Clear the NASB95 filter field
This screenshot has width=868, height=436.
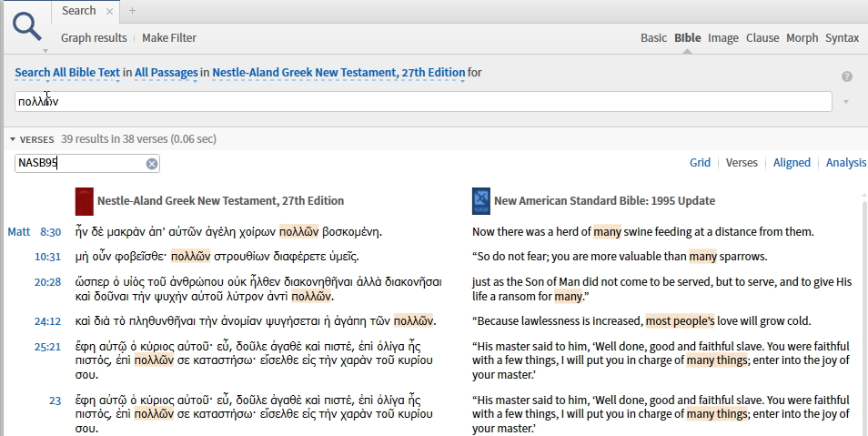coord(152,164)
